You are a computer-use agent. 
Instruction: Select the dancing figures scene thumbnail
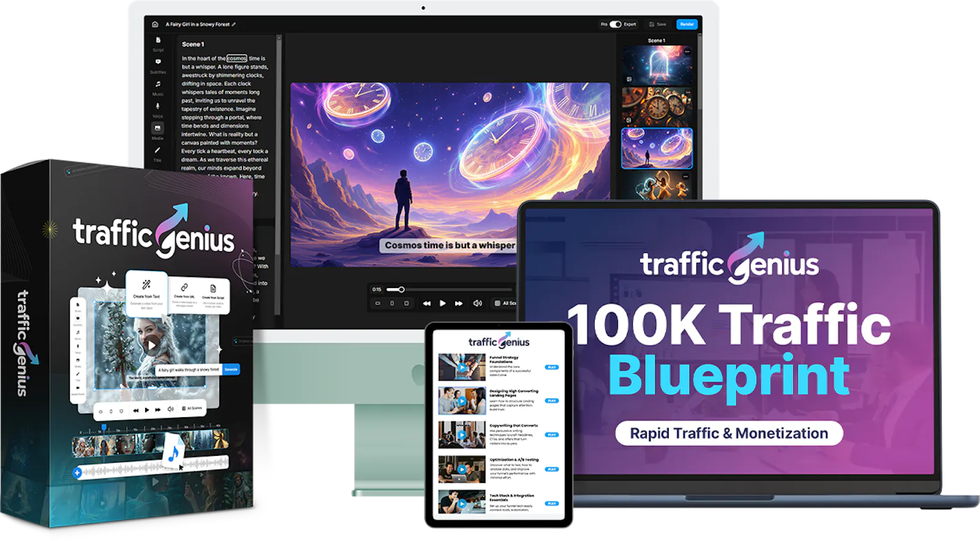pyautogui.click(x=657, y=185)
